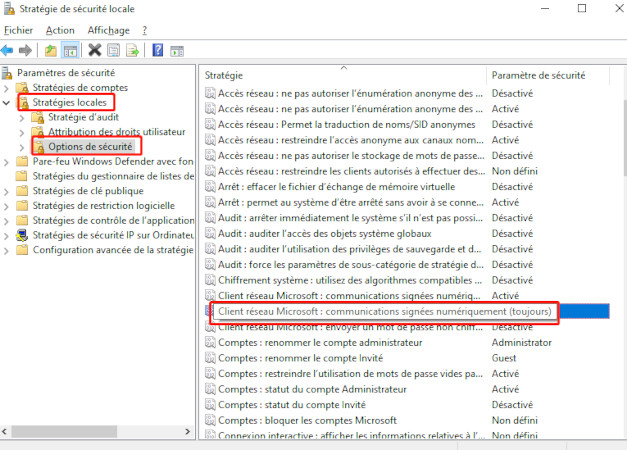The height and width of the screenshot is (450, 627).
Task: Collapse the Stratégies locales node
Action: [x=6, y=103]
